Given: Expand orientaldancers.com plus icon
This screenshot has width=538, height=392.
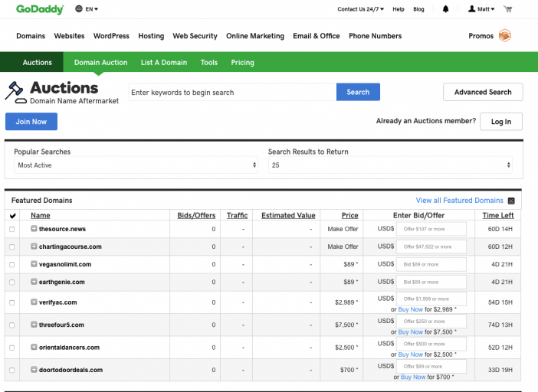Looking at the screenshot, I should (x=34, y=347).
